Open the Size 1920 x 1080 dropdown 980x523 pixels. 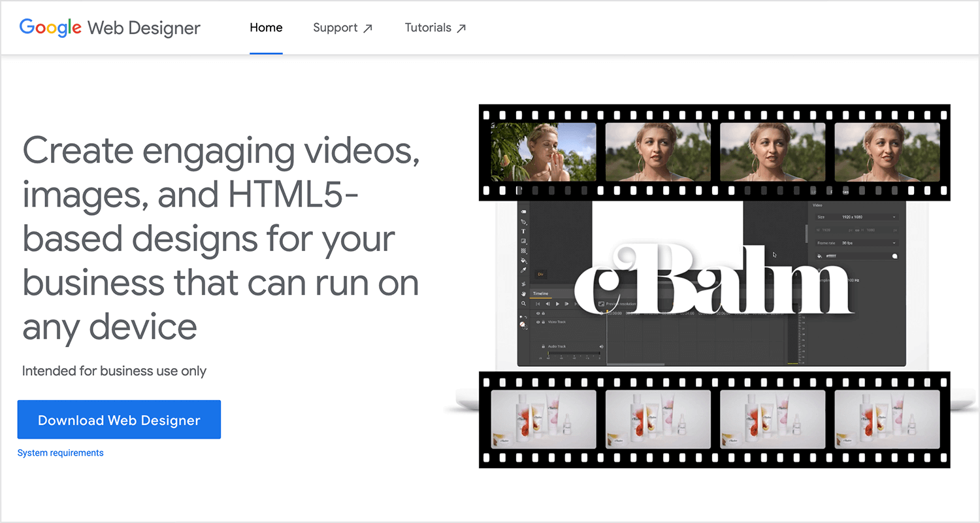tap(857, 217)
